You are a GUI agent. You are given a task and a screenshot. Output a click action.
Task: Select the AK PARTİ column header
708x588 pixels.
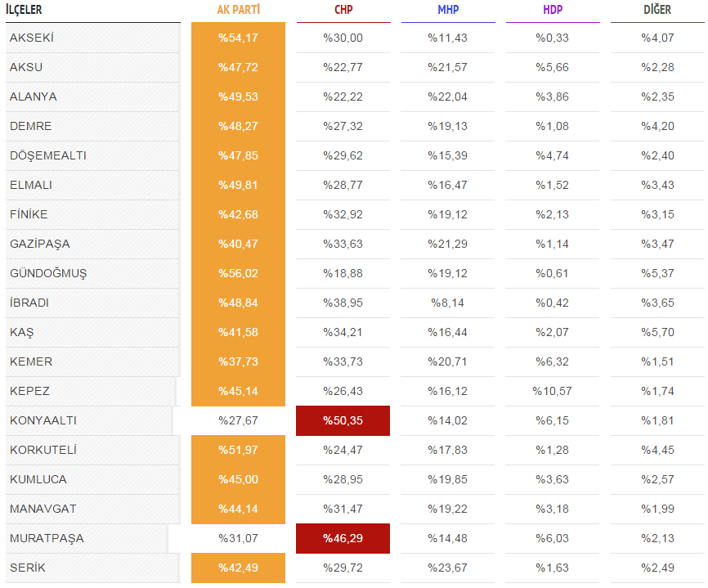tap(238, 10)
